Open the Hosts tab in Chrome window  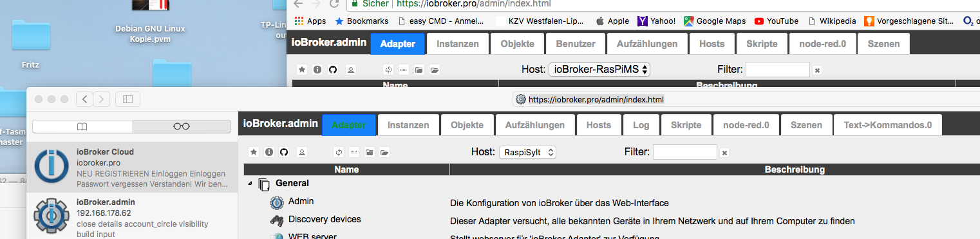[x=711, y=44]
